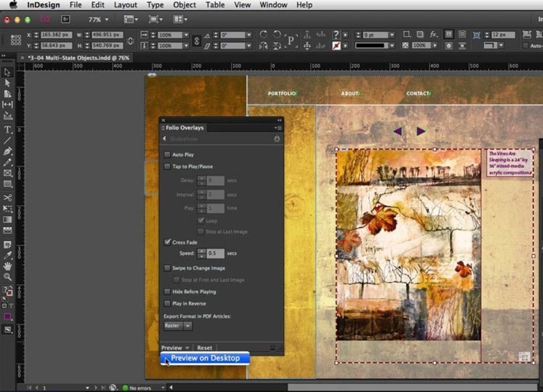Screen dimensions: 543x392
Task: Enable Hide Before Playing checkbox
Action: pos(167,291)
